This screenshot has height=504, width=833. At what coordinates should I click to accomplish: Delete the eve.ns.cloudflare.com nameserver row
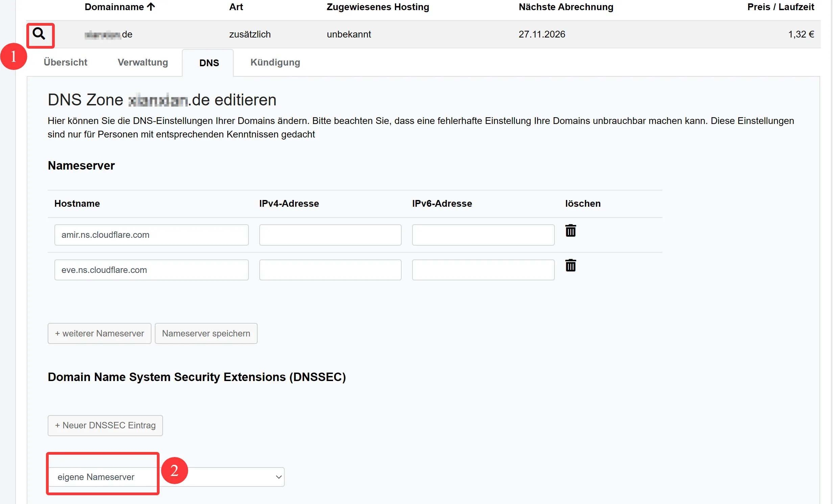(570, 266)
